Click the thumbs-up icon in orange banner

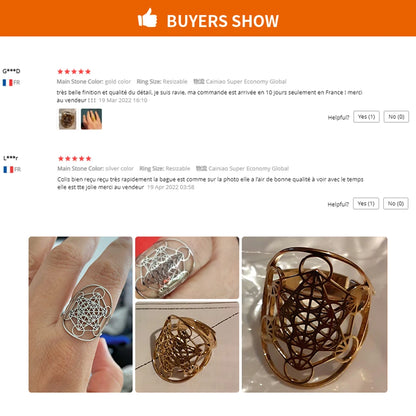[x=147, y=18]
